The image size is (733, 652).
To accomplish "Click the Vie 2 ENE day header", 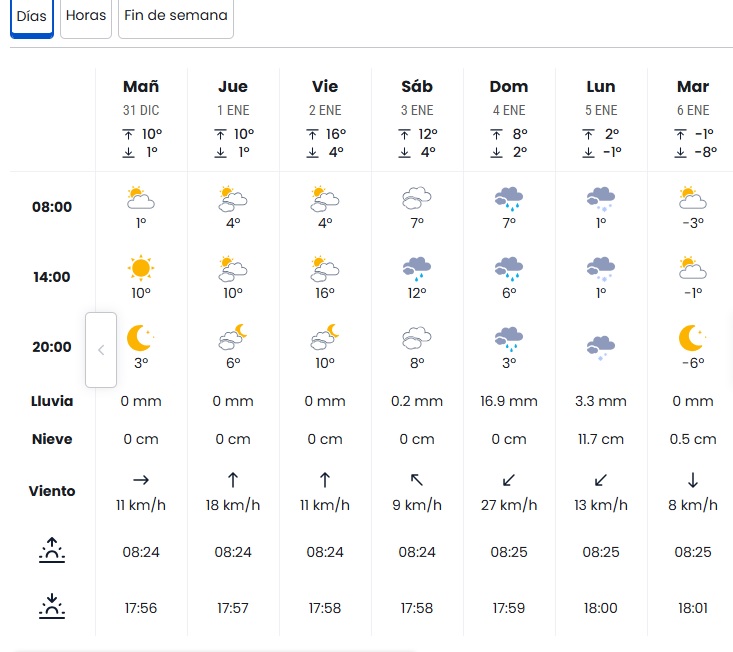I will click(x=325, y=97).
